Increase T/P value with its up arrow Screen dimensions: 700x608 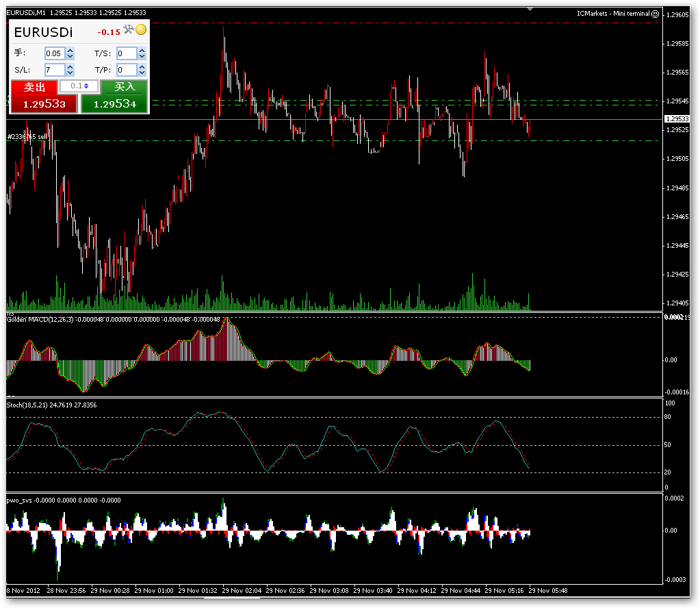click(142, 67)
